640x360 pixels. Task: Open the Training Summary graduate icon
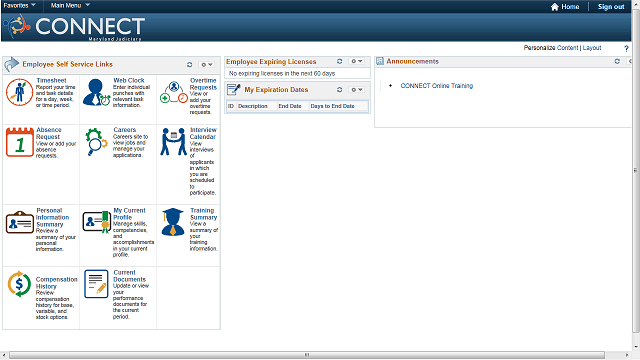tap(173, 222)
